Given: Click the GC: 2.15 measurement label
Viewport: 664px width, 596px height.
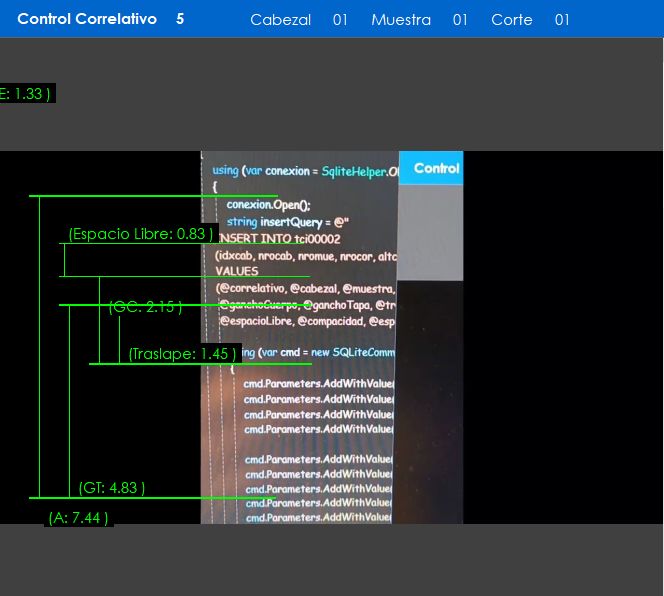Looking at the screenshot, I should 145,307.
